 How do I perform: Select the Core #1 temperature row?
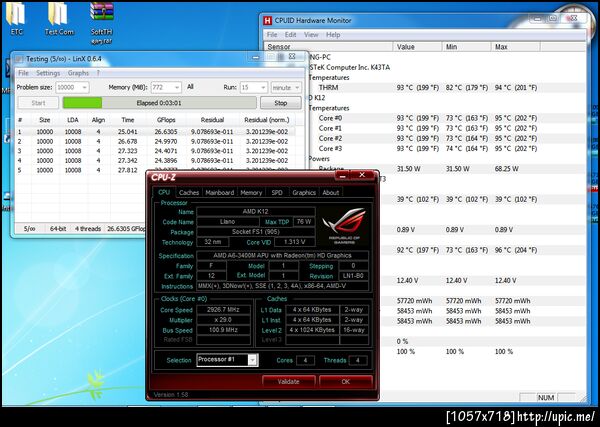tap(446, 128)
